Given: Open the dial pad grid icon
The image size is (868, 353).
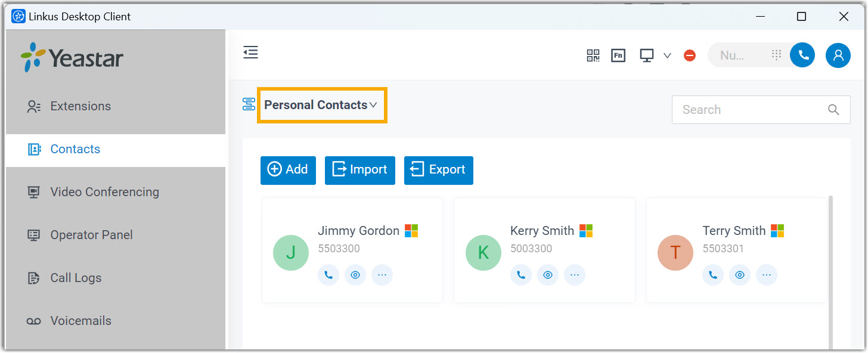Looking at the screenshot, I should tap(776, 55).
